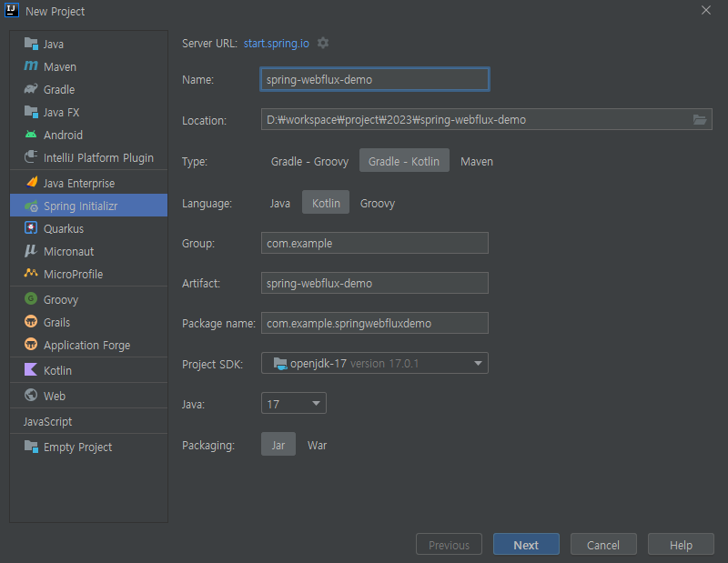Click the Previous button
The width and height of the screenshot is (728, 563).
449,545
